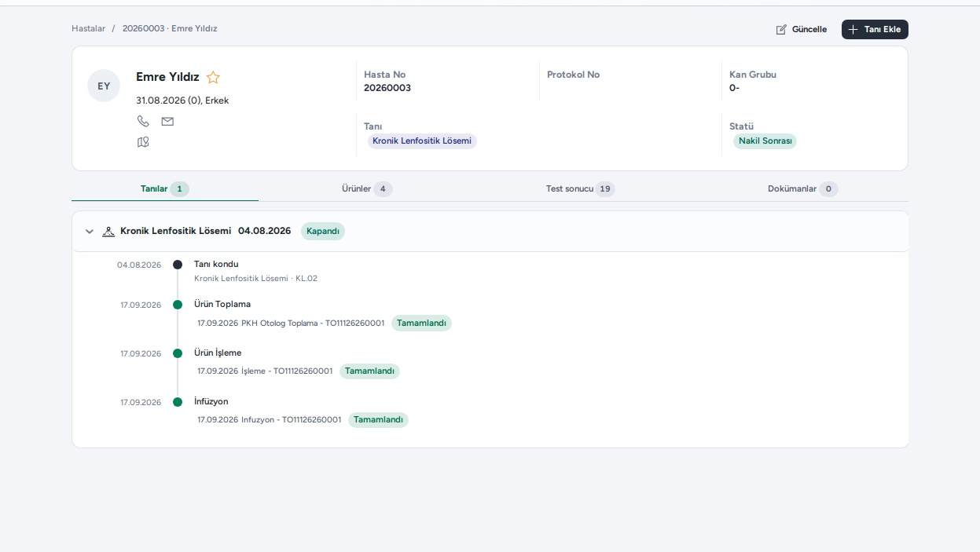Click the Ürün Toplama timeline title
Screen dimensions: 980x552
click(x=222, y=305)
